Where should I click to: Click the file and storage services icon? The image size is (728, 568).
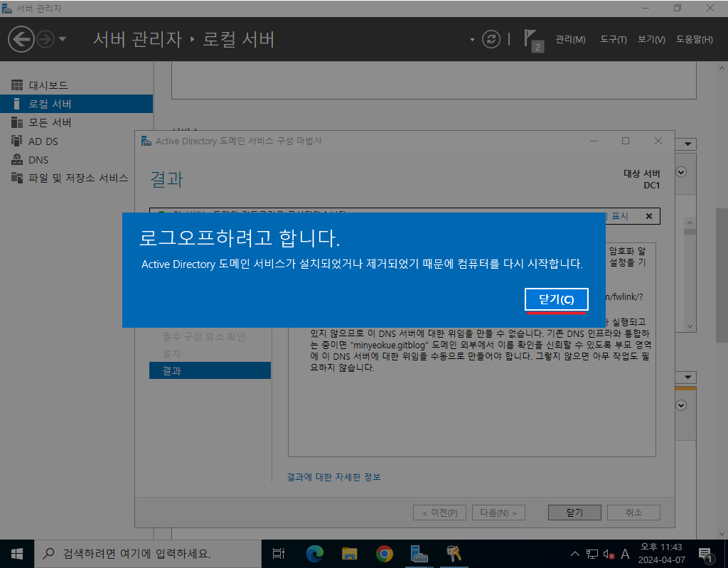click(x=17, y=178)
